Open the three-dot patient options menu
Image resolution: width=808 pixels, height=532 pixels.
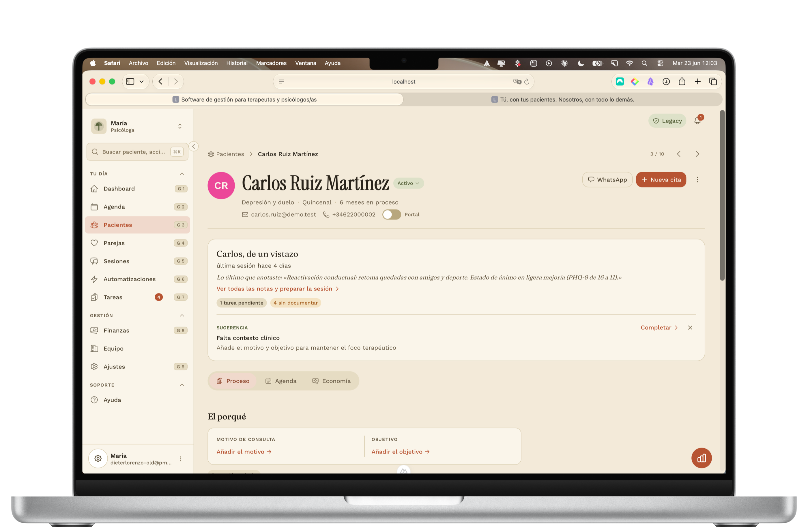pyautogui.click(x=697, y=180)
